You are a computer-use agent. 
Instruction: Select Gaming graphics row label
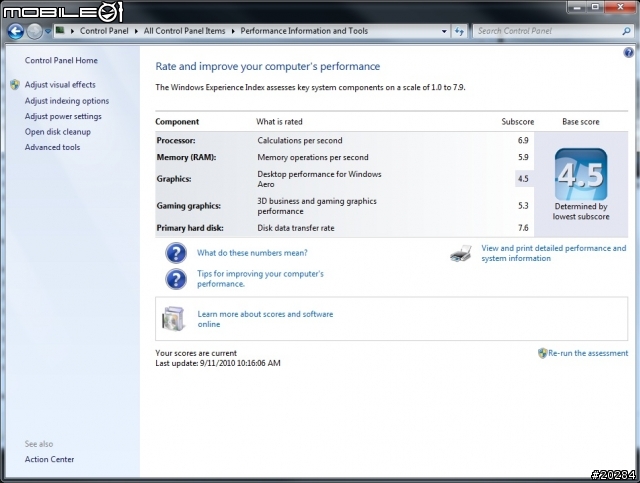pyautogui.click(x=189, y=206)
